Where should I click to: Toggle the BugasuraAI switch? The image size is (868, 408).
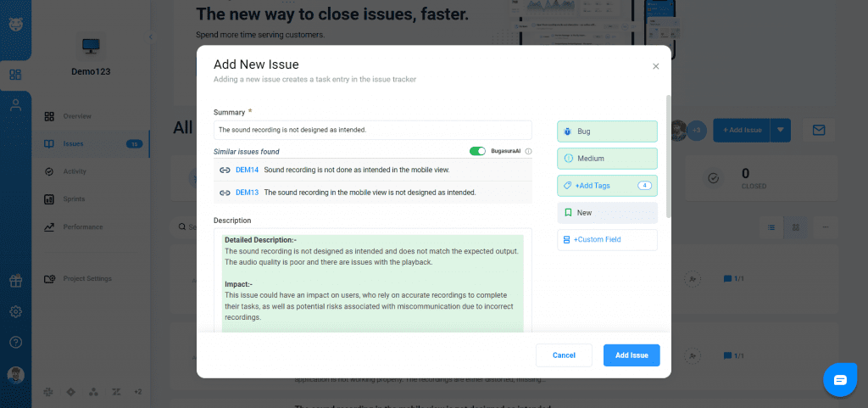pos(477,151)
